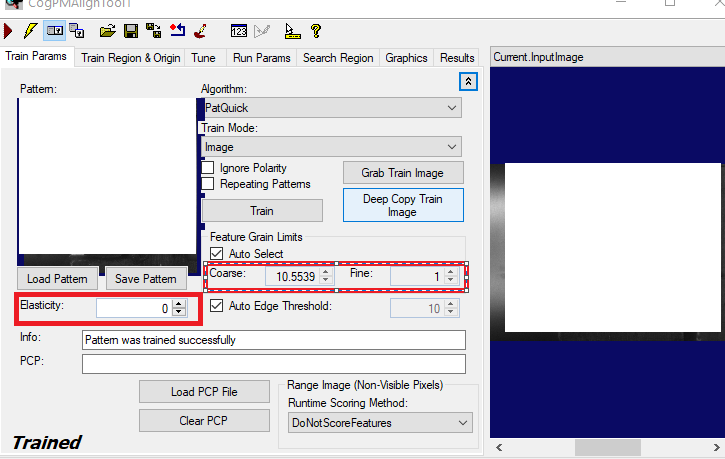The width and height of the screenshot is (725, 459).
Task: Open floating image display window icon
Action: click(x=77, y=31)
